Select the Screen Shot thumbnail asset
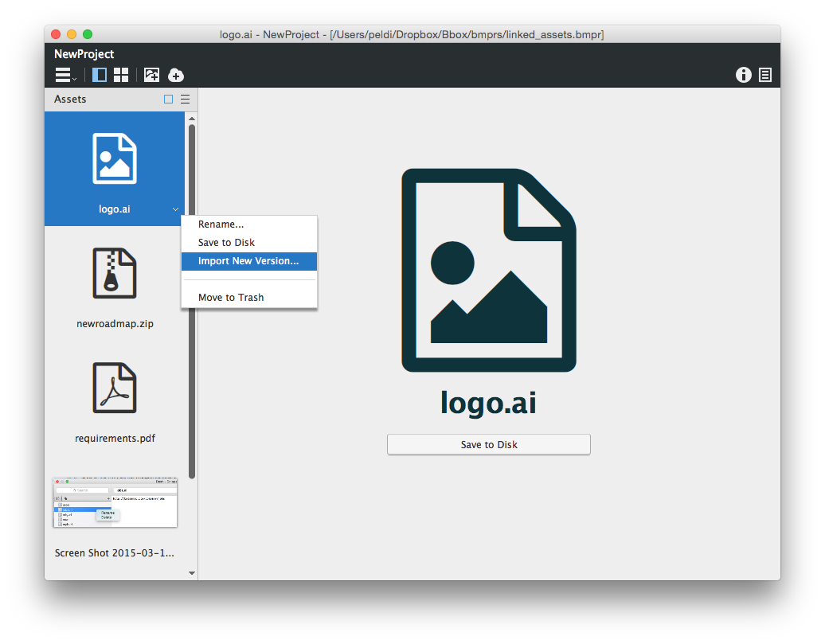This screenshot has width=825, height=644. point(115,503)
